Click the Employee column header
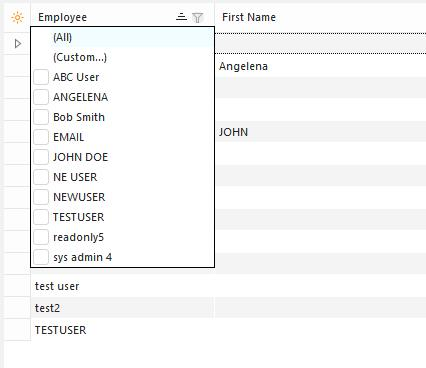The height and width of the screenshot is (368, 426). click(122, 17)
